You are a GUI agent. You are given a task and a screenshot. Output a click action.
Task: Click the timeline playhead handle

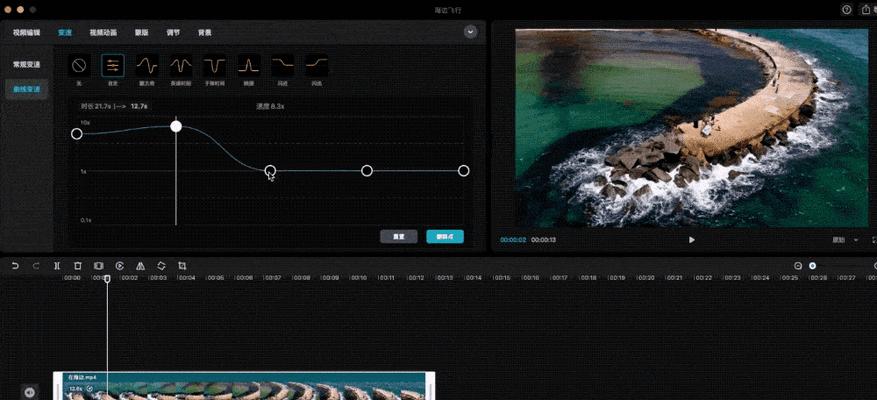coord(107,279)
